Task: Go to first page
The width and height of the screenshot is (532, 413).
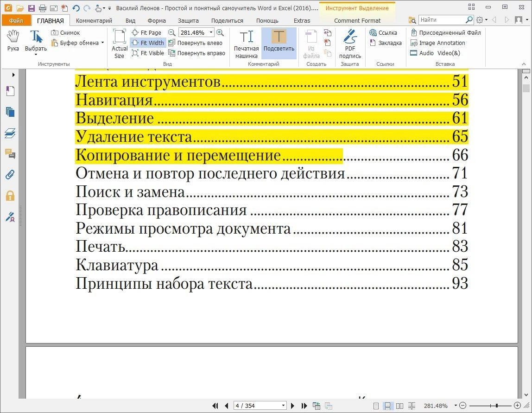Action: coord(215,406)
